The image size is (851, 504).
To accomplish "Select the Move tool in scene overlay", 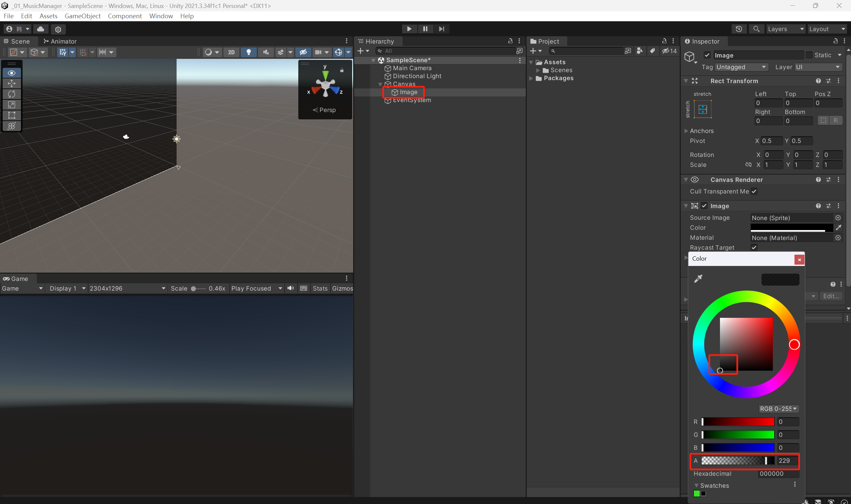I will (x=12, y=83).
